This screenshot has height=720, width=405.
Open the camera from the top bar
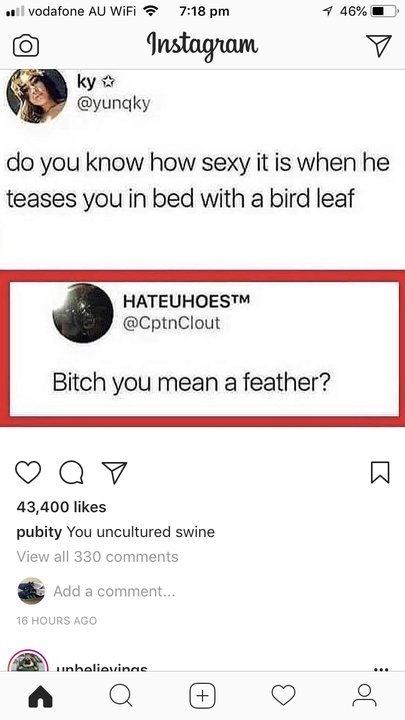click(x=26, y=46)
